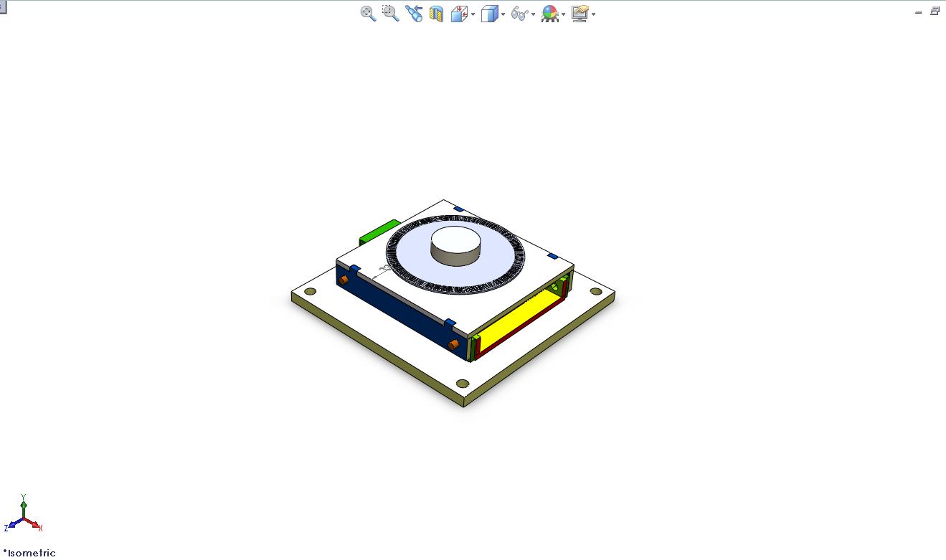This screenshot has width=946, height=560.
Task: Open the Display Style dropdown arrow
Action: pos(503,14)
